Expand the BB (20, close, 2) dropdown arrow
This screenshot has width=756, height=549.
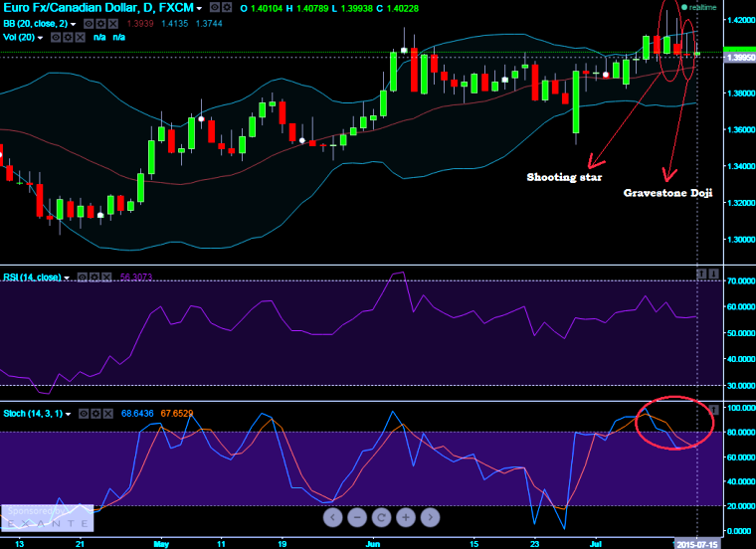[74, 24]
